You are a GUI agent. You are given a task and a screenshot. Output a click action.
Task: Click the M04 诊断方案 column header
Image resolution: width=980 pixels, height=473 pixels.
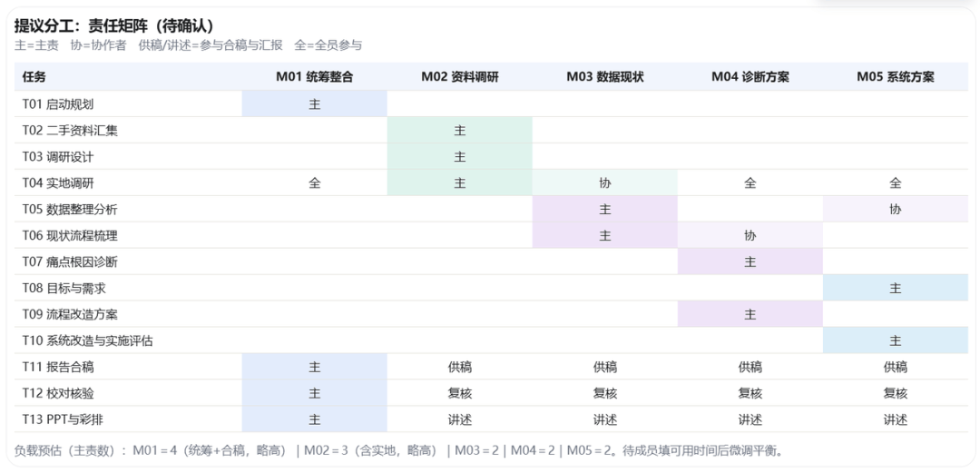[750, 77]
